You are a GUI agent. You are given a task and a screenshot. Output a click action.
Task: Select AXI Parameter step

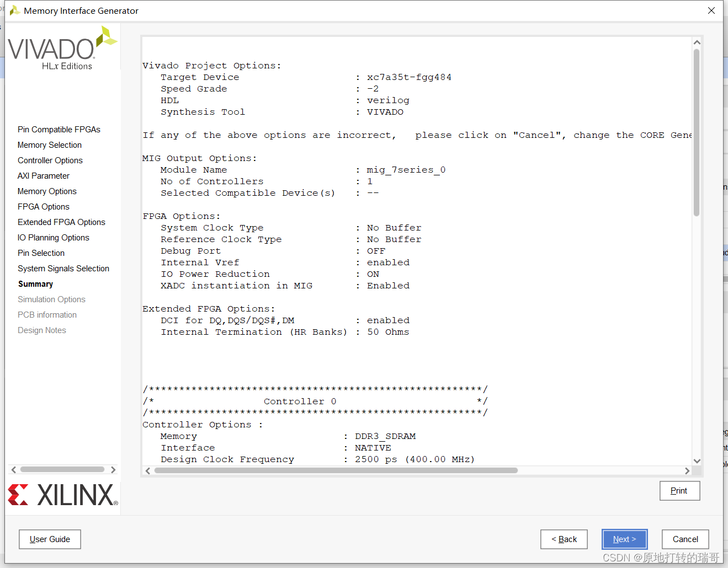[x=44, y=176]
